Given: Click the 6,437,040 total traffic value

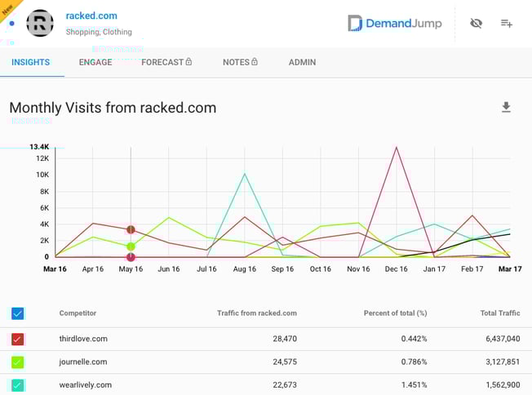Looking at the screenshot, I should [x=503, y=339].
